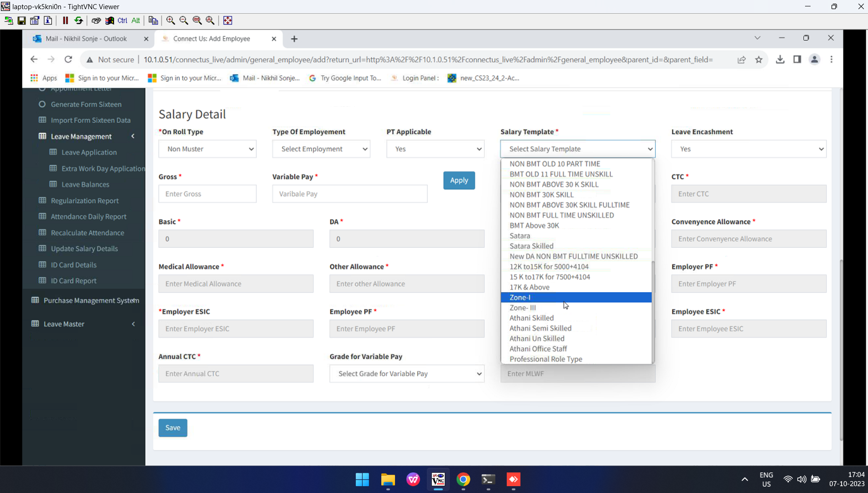Open Apps bookmark shortcut
The width and height of the screenshot is (868, 493).
pos(44,78)
